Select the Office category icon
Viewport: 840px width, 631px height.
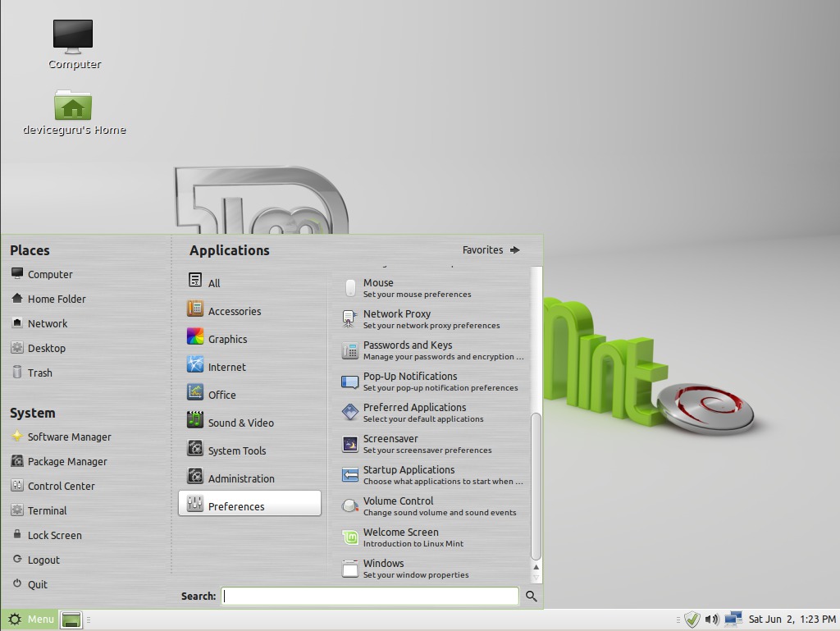(195, 392)
